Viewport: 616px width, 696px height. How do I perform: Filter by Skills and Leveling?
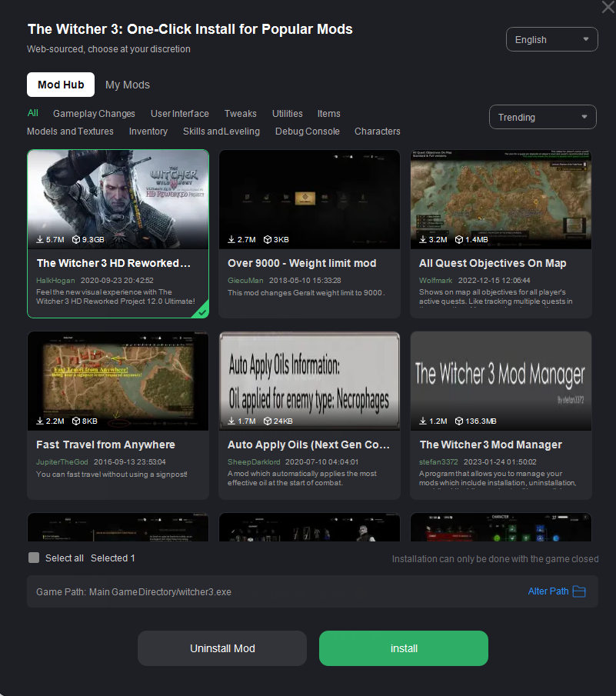[221, 132]
